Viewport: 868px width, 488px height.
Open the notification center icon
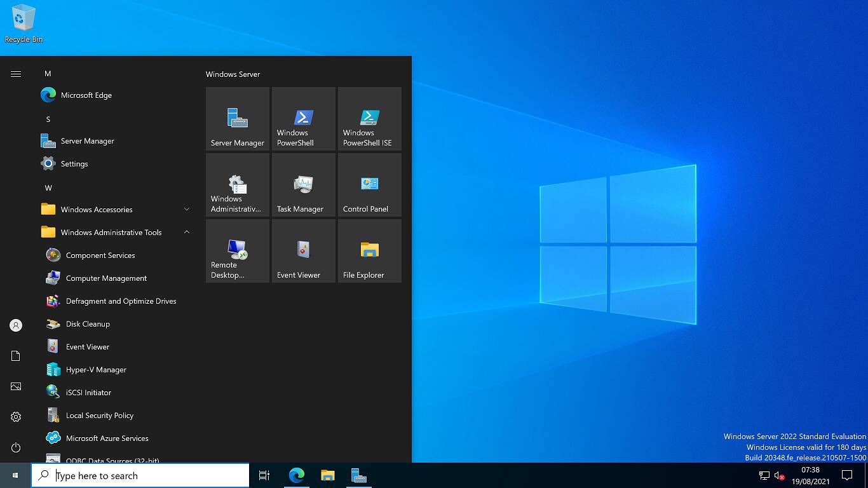pos(847,475)
